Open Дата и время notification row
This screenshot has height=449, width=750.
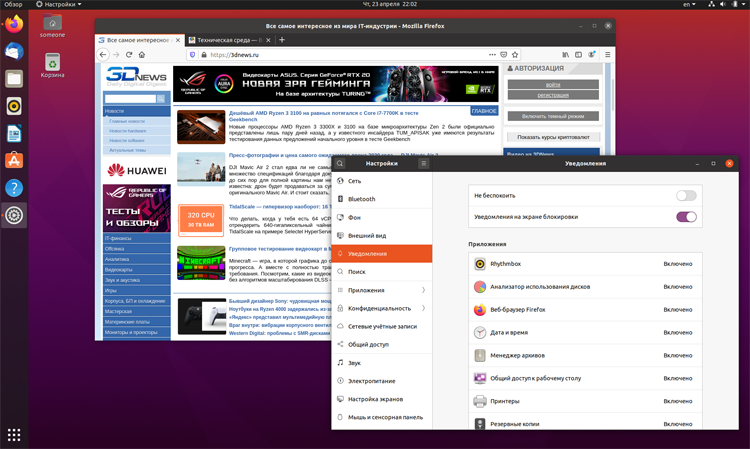click(585, 333)
